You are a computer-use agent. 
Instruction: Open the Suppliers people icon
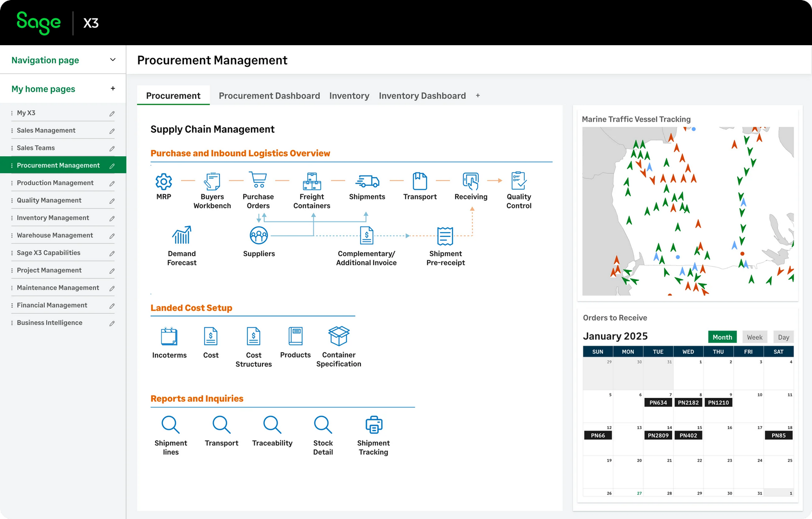[259, 235]
